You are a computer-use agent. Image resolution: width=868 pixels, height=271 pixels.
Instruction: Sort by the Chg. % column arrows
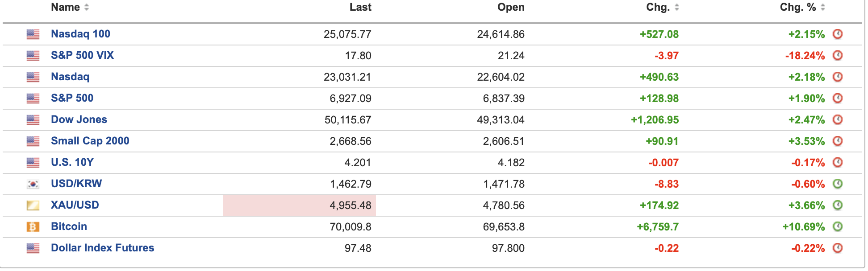(x=823, y=8)
